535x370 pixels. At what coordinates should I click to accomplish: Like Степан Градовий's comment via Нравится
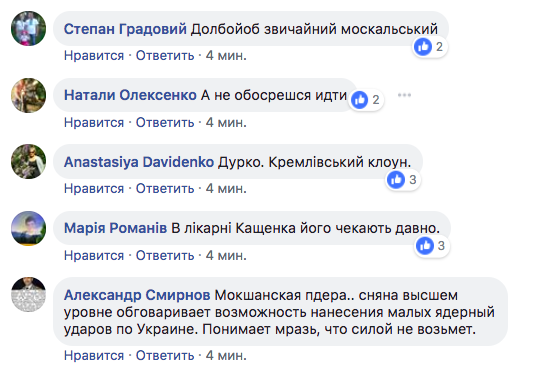[94, 56]
